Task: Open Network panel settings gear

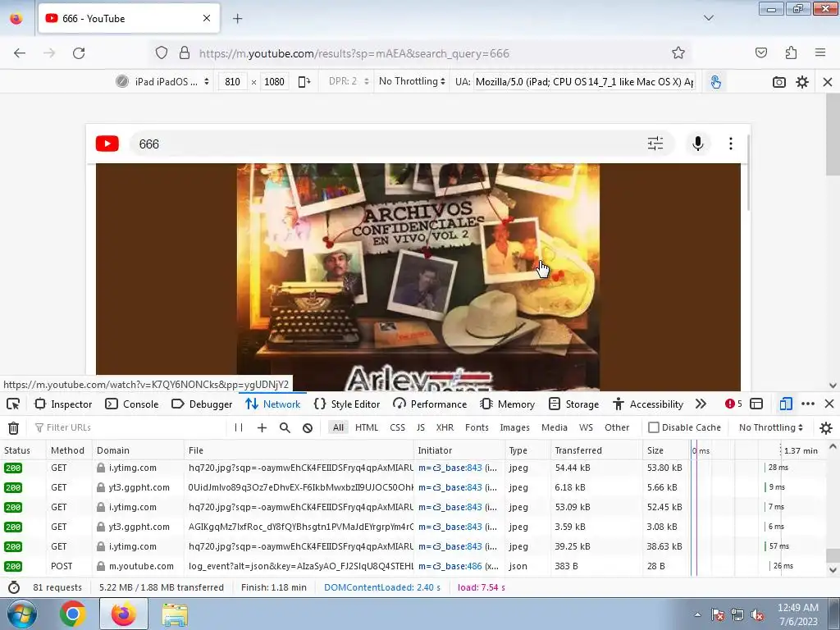Action: click(x=826, y=427)
